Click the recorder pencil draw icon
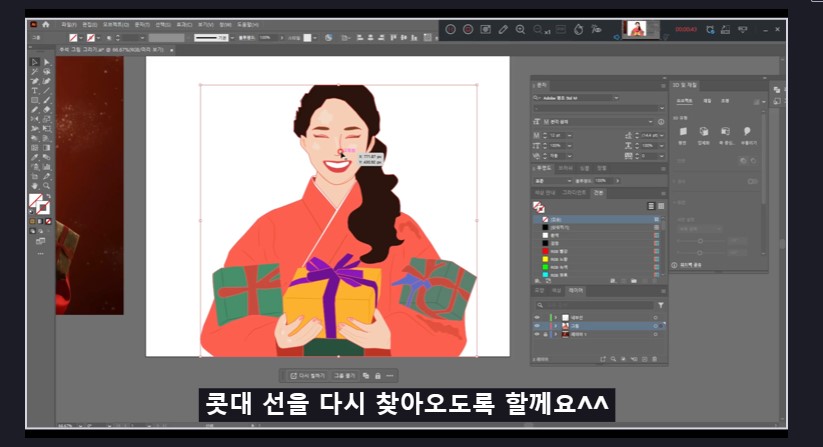Viewport: 823px width, 447px height. tap(503, 29)
